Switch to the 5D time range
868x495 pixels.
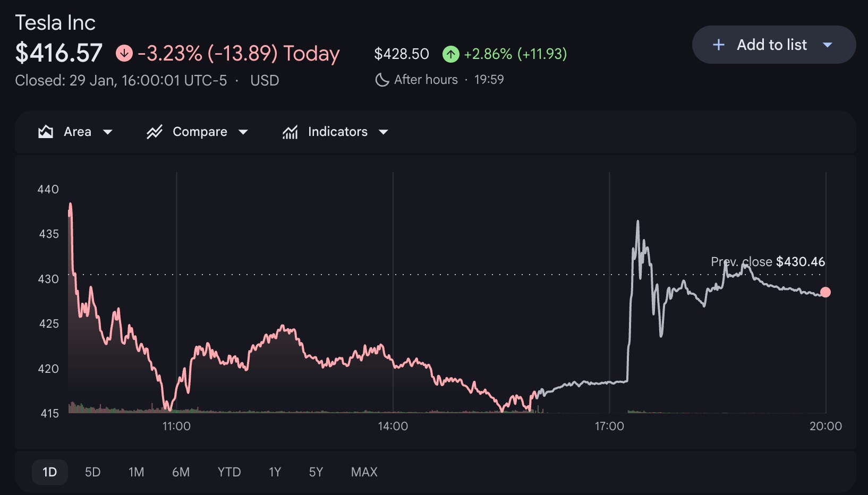tap(92, 472)
